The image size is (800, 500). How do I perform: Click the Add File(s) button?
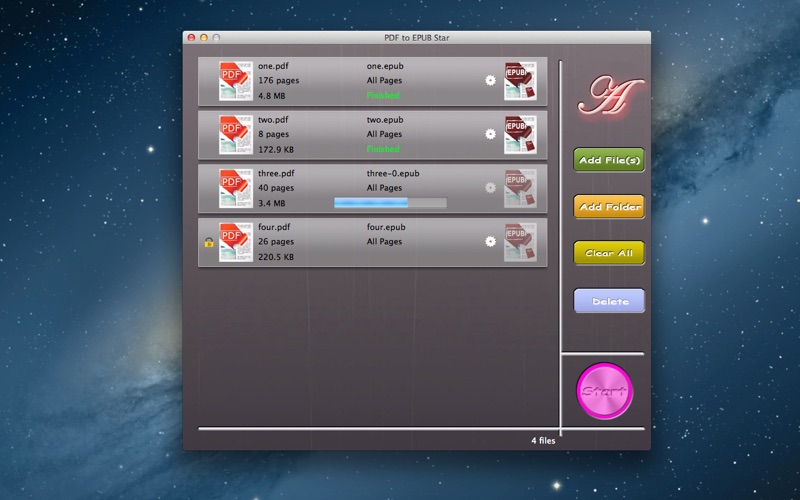609,160
